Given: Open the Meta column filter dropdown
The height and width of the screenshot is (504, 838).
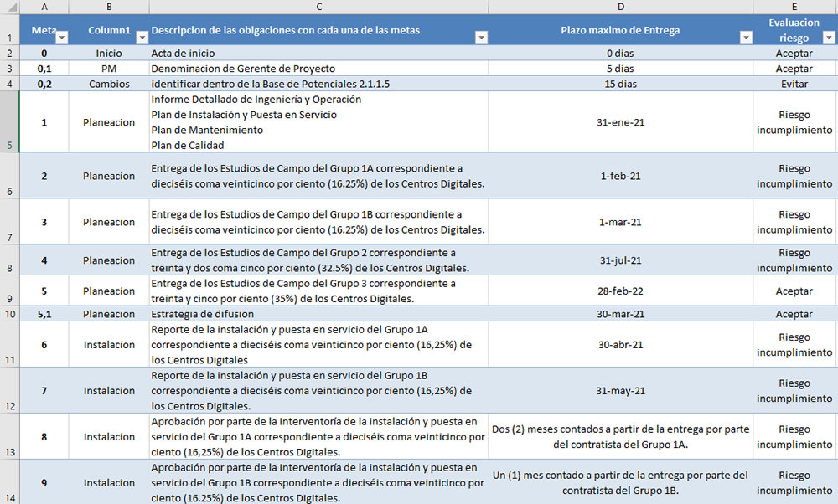Looking at the screenshot, I should point(62,38).
